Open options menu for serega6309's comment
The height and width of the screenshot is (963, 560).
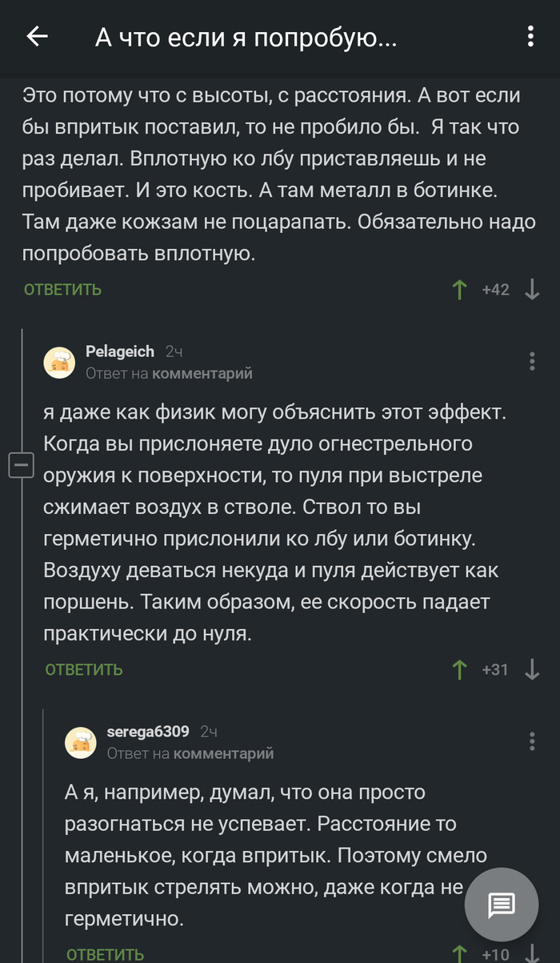tap(532, 741)
